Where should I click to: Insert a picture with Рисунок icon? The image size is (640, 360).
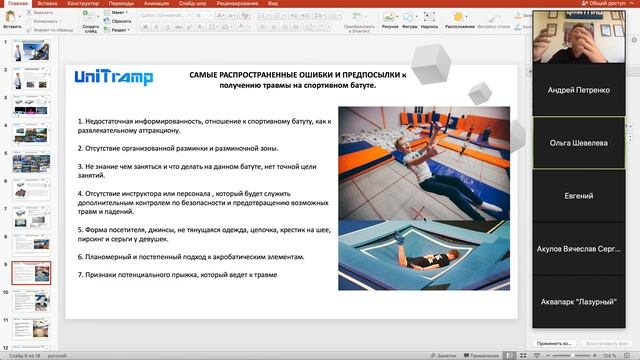click(389, 17)
